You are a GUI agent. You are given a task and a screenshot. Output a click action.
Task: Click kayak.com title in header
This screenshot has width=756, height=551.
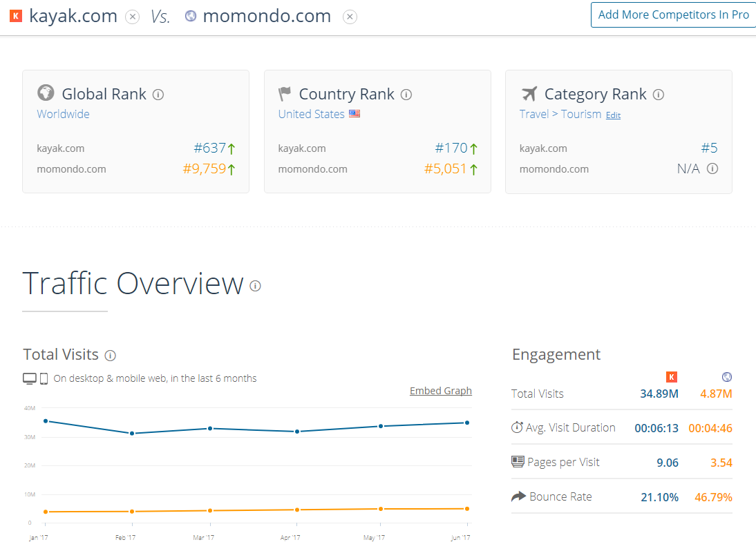click(x=73, y=16)
